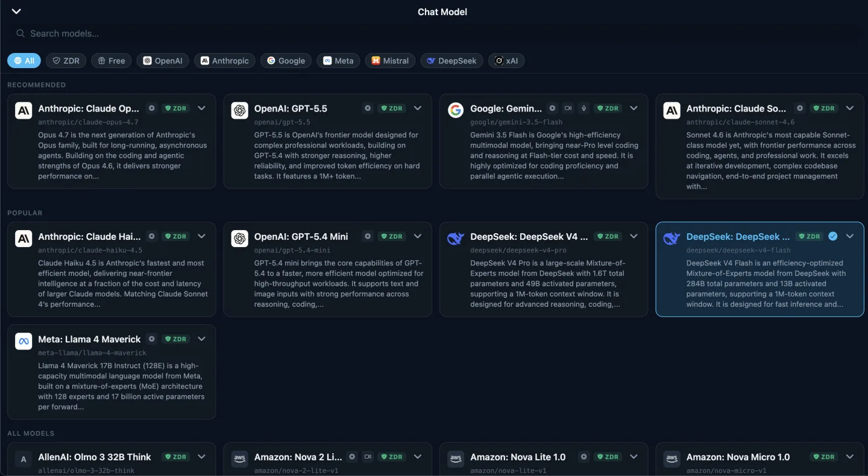Click the Anthropic logo on the Claude Opus card
Viewport: 868px width, 476px height.
coord(24,110)
